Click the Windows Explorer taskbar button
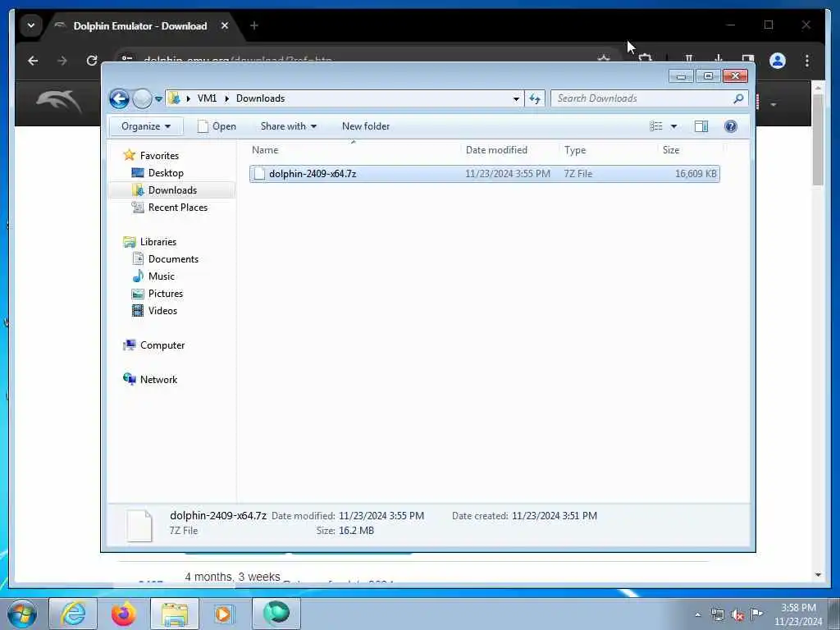 (x=175, y=614)
